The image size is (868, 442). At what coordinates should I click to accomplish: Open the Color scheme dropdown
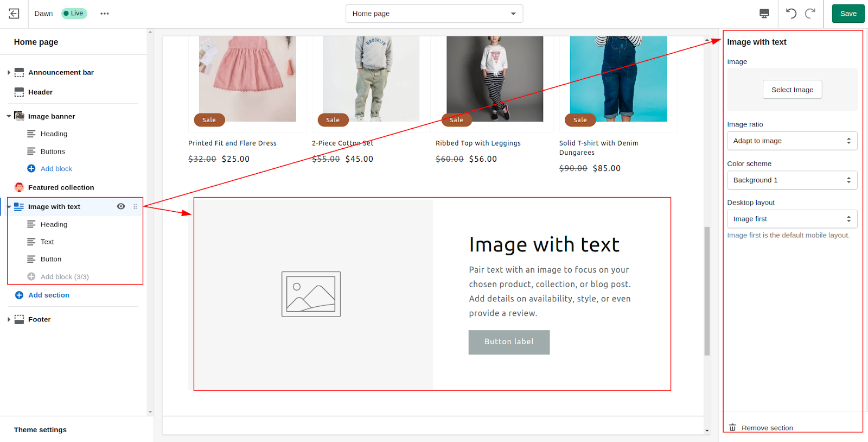pyautogui.click(x=792, y=180)
